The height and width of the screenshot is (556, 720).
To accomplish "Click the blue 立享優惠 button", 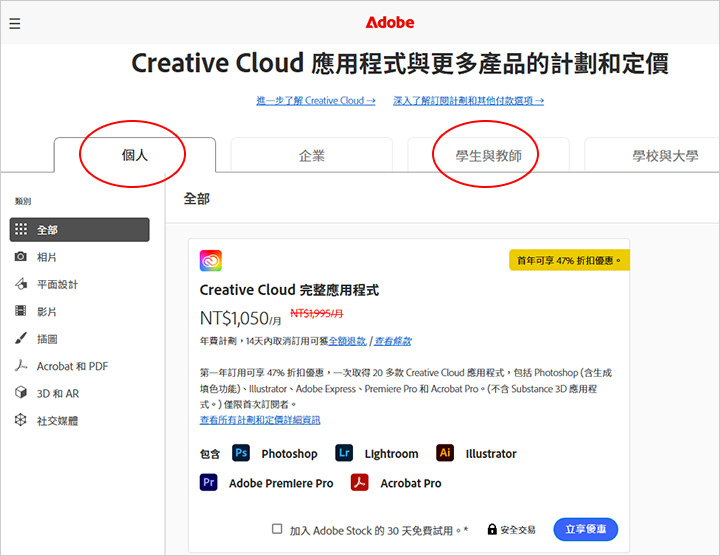I will click(x=585, y=529).
